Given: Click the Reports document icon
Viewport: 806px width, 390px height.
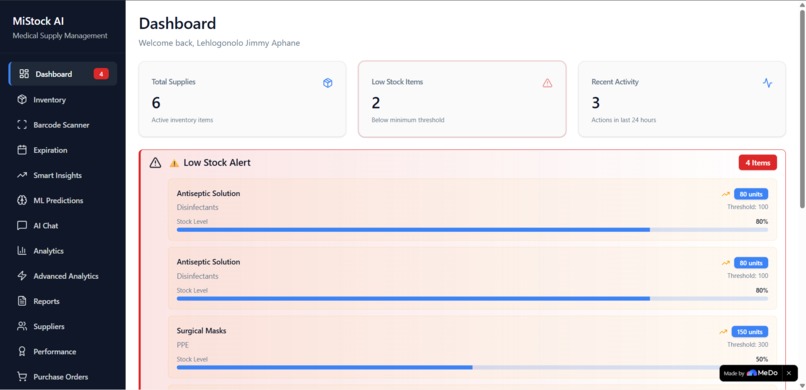Looking at the screenshot, I should (x=22, y=301).
